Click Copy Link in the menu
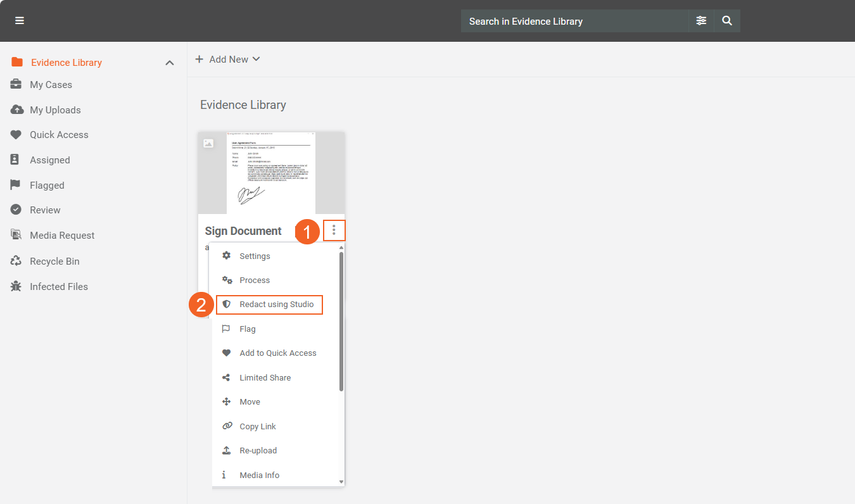The height and width of the screenshot is (504, 855). click(x=257, y=427)
